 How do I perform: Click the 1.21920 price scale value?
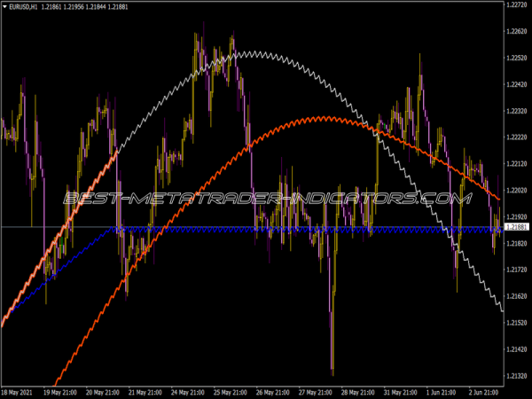pos(518,216)
